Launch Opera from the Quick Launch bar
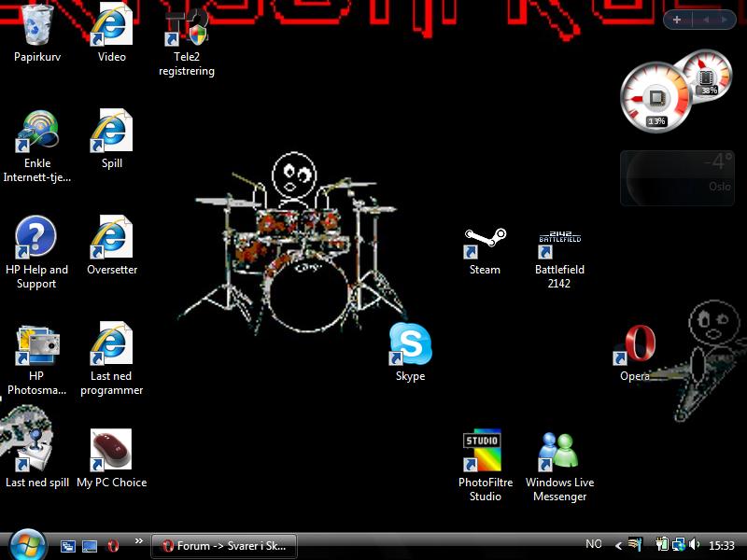This screenshot has width=747, height=560. (113, 546)
